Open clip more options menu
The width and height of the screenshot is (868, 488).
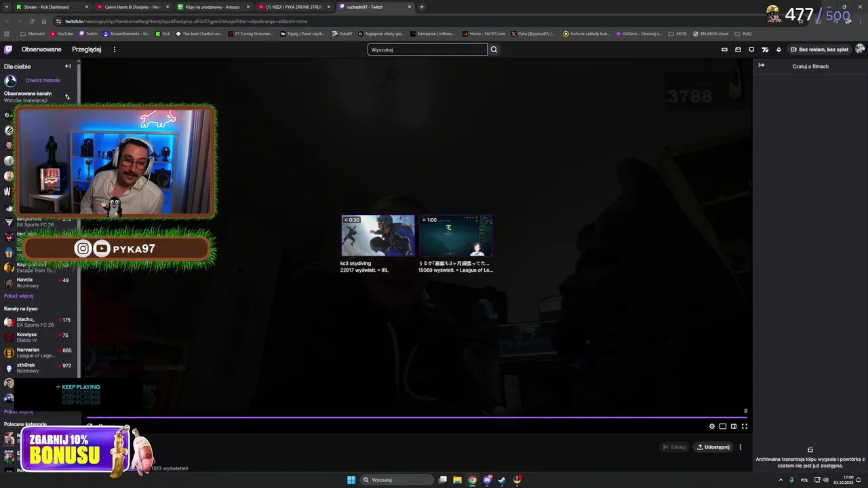[x=741, y=447]
